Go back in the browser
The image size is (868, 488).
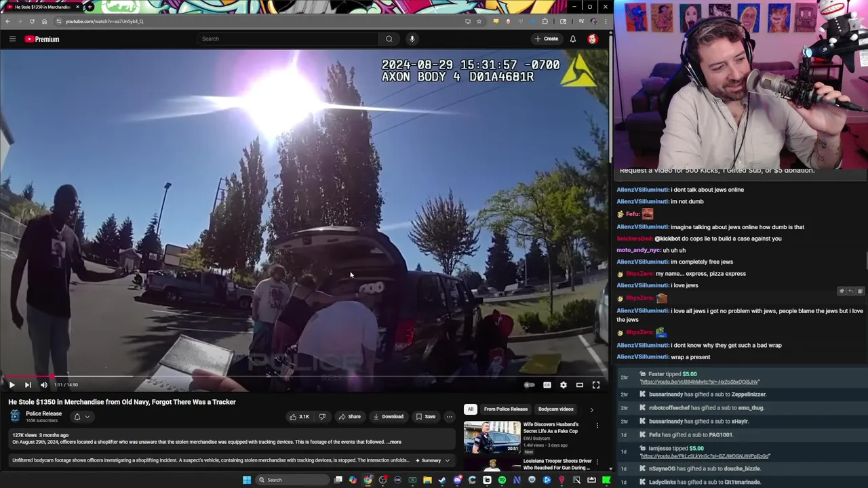(x=7, y=21)
